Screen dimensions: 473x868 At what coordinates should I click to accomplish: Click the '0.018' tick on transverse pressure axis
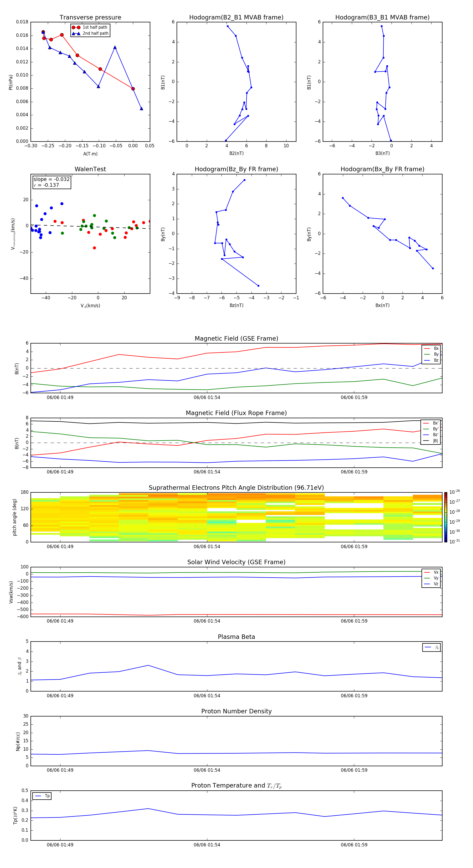tap(22, 22)
